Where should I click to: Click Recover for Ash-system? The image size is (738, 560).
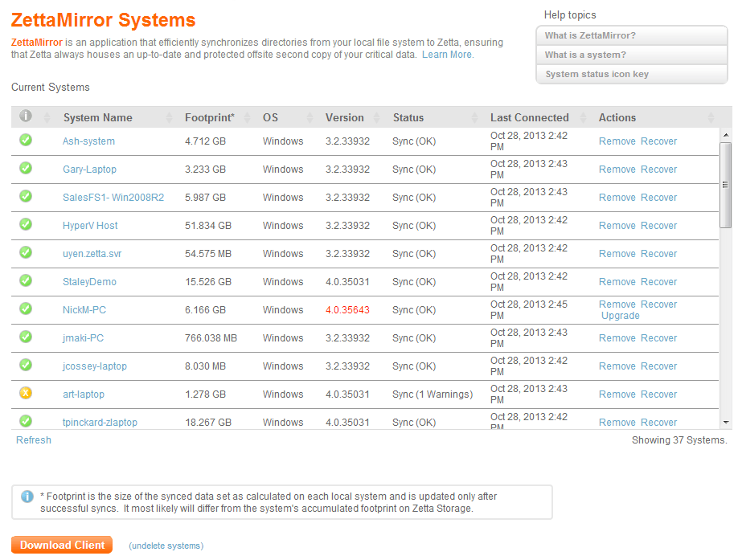click(658, 141)
